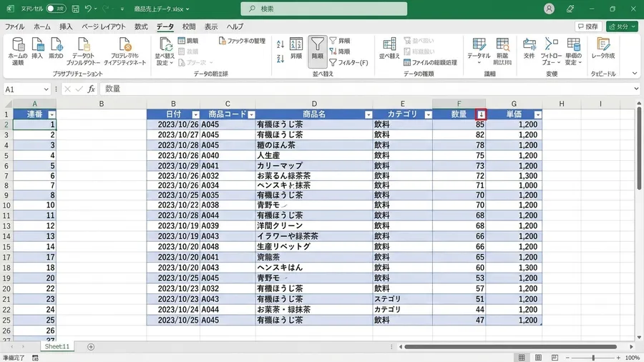Screen dimensions: 644x362
Task: Open the 日付 column filter dropdown
Action: pyautogui.click(x=195, y=114)
